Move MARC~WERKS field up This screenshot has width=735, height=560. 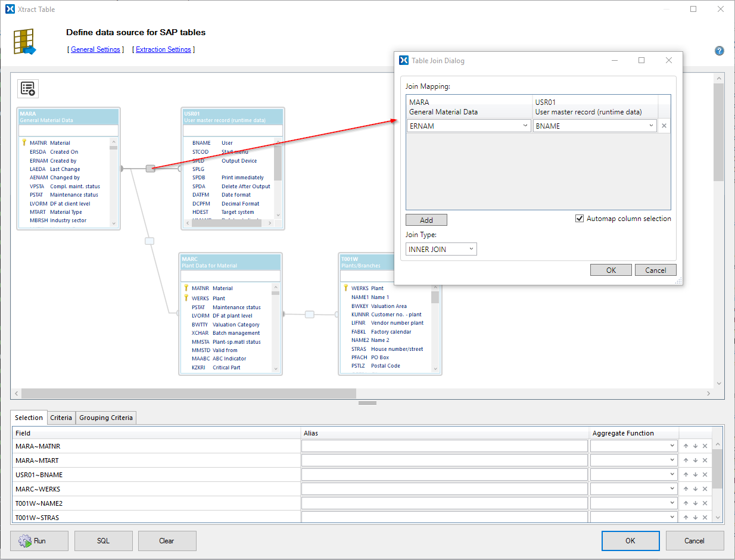[686, 489]
